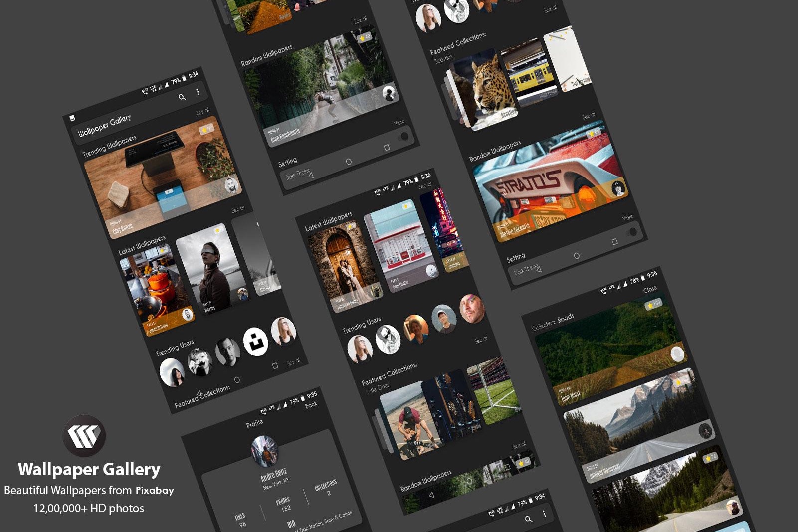Click the Wallpaper Gallery round logo

pos(84,436)
